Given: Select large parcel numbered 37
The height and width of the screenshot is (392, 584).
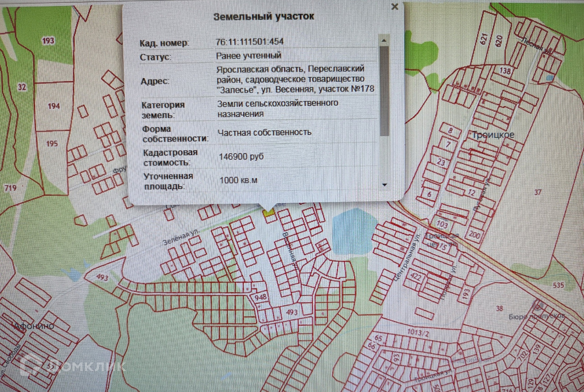Looking at the screenshot, I should tap(538, 192).
